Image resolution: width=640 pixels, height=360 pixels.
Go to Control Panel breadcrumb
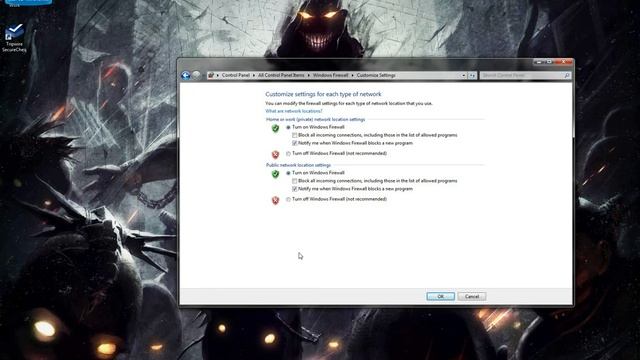pos(236,76)
